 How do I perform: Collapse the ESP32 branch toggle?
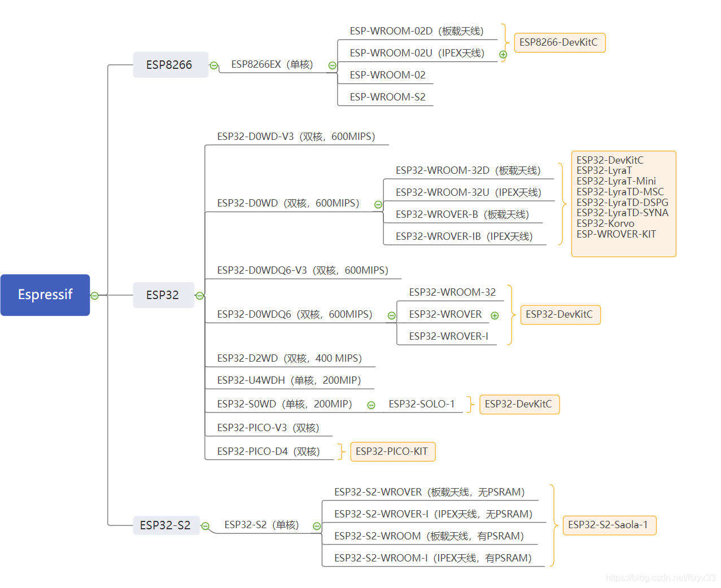[x=199, y=296]
